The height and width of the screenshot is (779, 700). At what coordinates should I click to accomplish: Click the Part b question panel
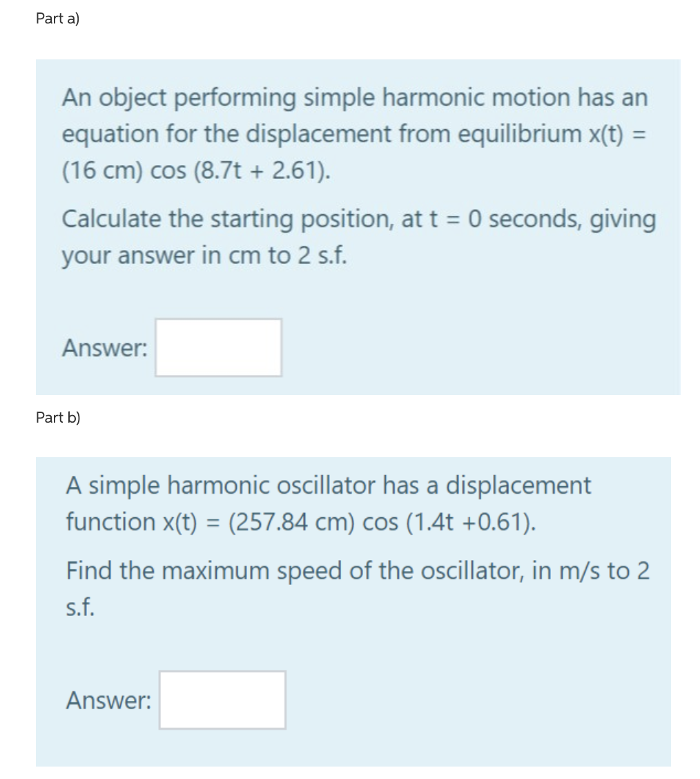[354, 611]
